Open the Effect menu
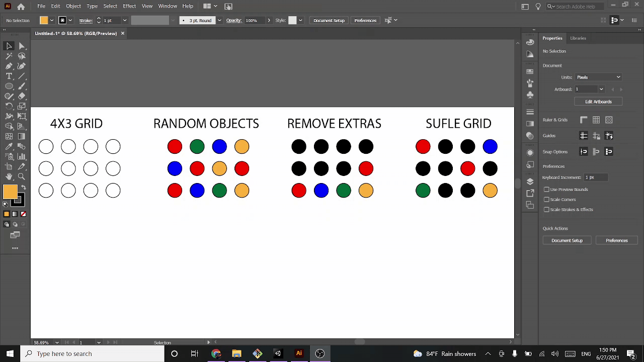 tap(129, 6)
